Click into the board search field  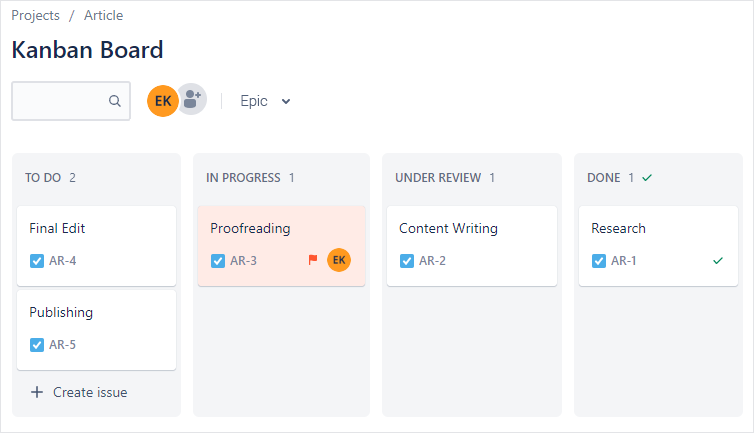62,101
